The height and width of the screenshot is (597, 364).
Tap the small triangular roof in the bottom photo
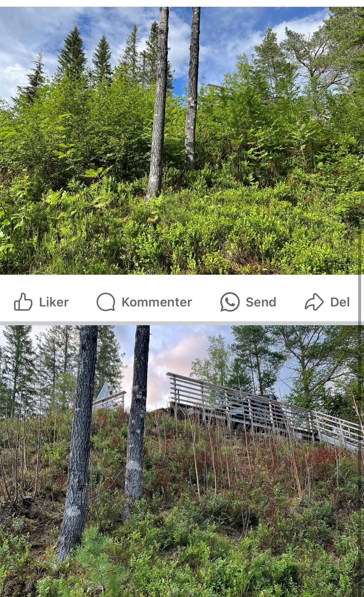click(104, 393)
